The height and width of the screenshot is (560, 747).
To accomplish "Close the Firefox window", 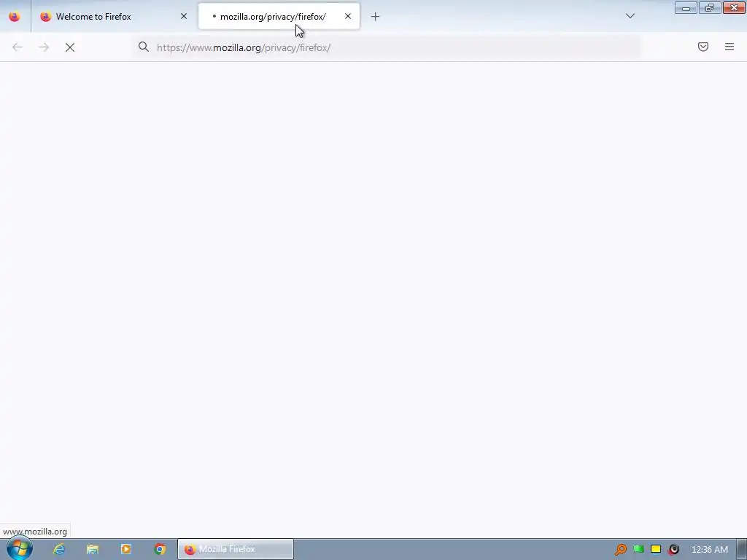I will pyautogui.click(x=734, y=7).
